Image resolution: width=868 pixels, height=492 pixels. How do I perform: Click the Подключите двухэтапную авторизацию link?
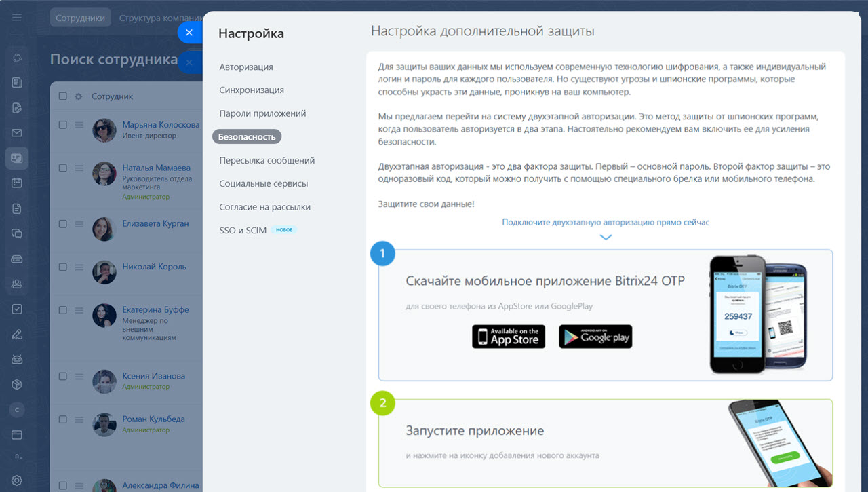pyautogui.click(x=605, y=222)
